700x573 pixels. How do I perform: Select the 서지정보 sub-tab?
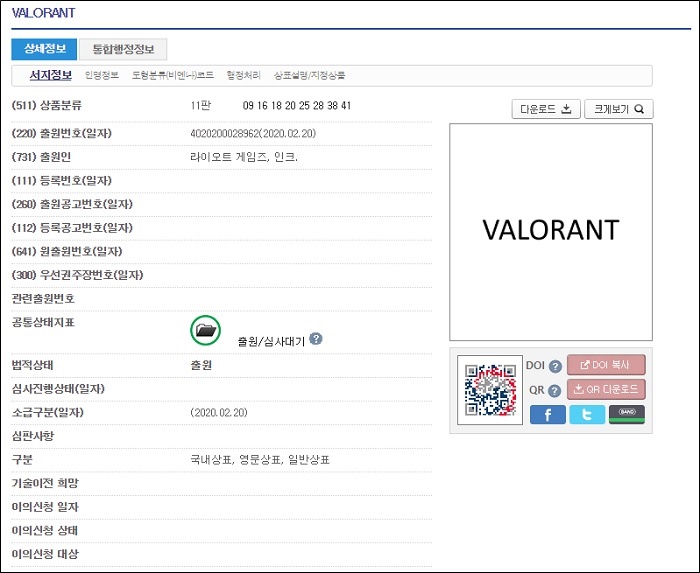[50, 76]
